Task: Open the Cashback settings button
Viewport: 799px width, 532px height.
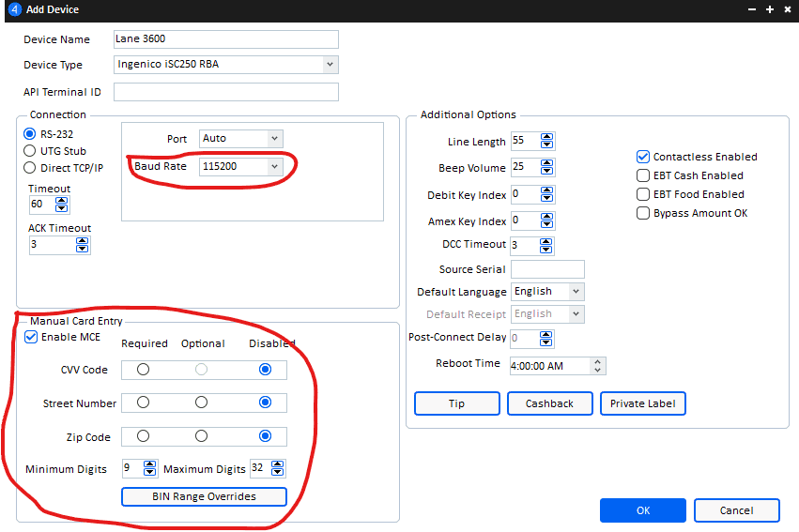Action: coord(549,403)
